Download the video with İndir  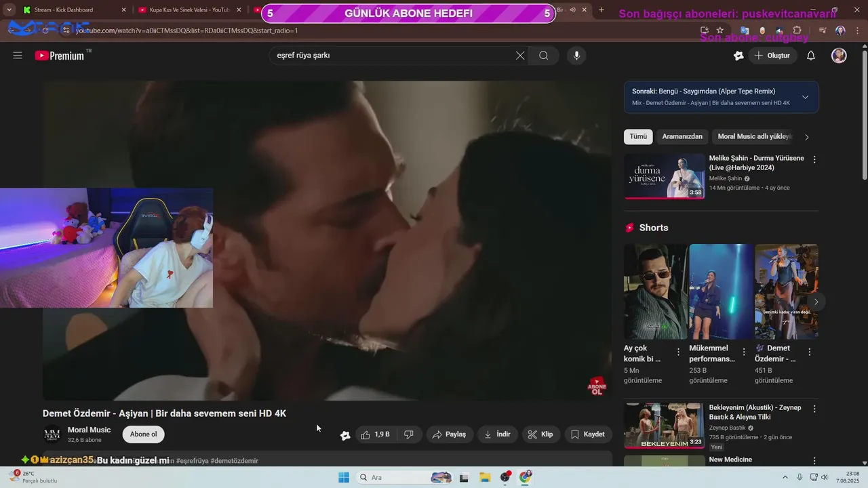(x=498, y=434)
